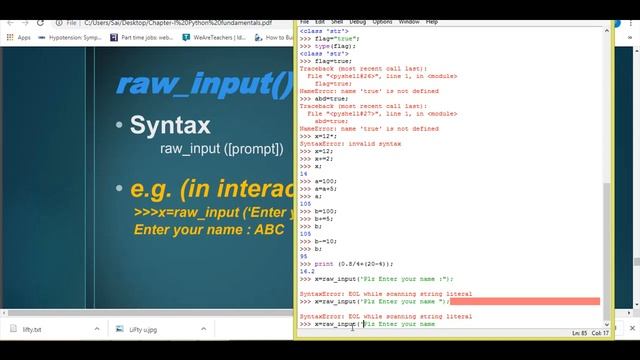Click 'raw_input ([prompt])' text in slide
The image size is (640, 360).
222,149
